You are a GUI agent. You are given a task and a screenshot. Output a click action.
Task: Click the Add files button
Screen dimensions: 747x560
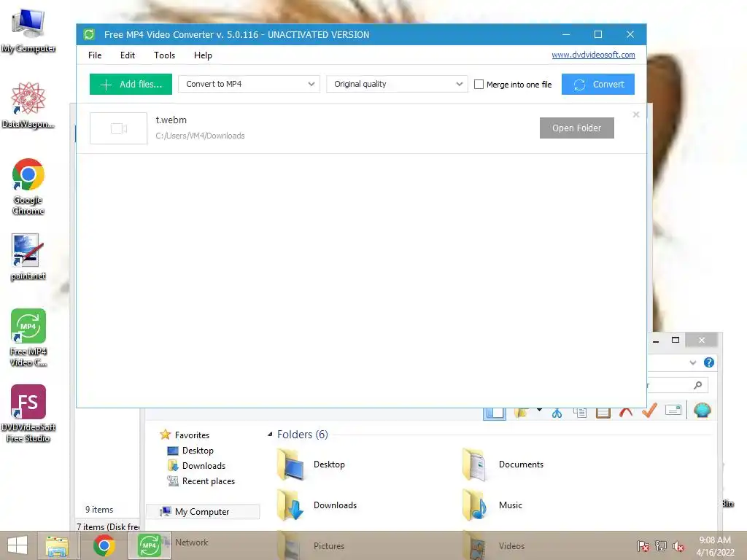click(x=131, y=85)
